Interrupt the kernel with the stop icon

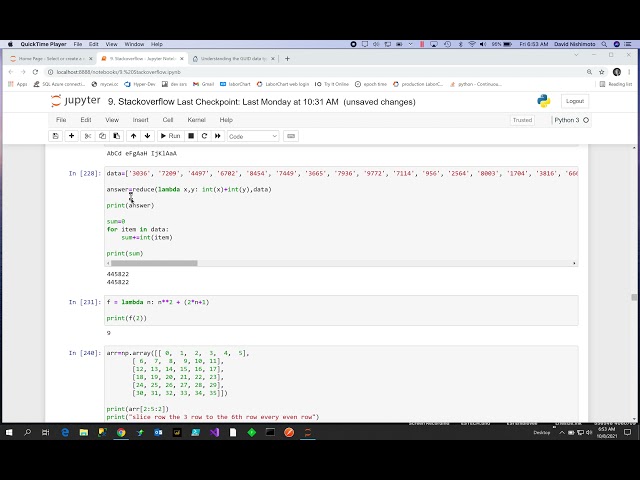[x=191, y=136]
